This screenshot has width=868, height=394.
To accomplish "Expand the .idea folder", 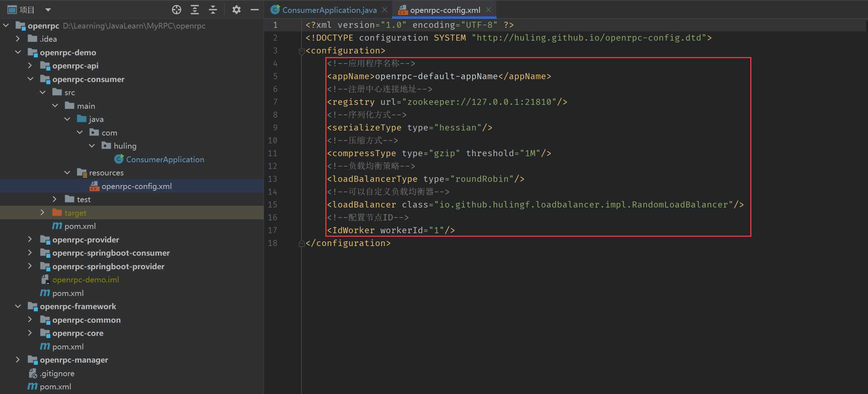I will coord(18,39).
